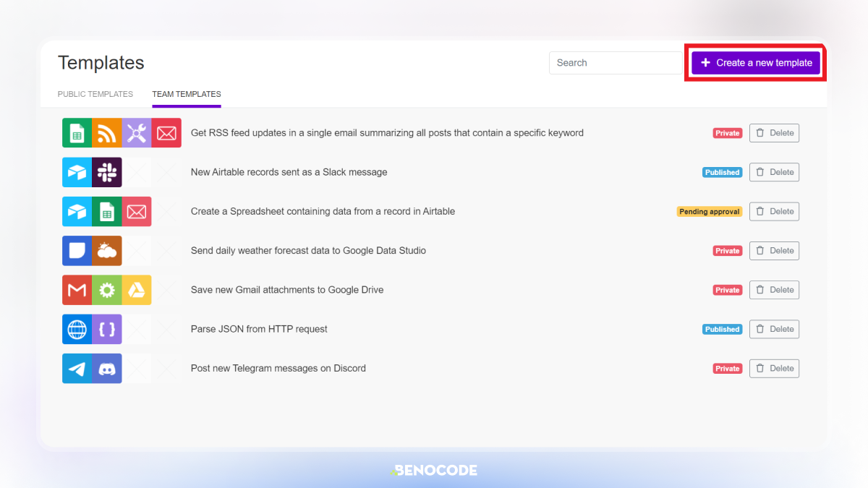The height and width of the screenshot is (488, 868).
Task: Click Published badge on Parse JSON row
Action: point(723,329)
